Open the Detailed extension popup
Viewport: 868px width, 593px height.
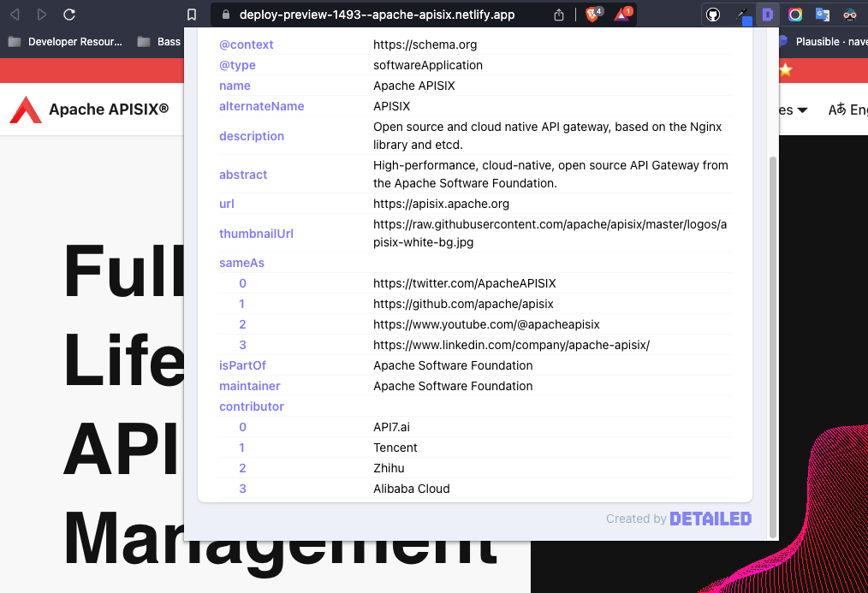767,15
